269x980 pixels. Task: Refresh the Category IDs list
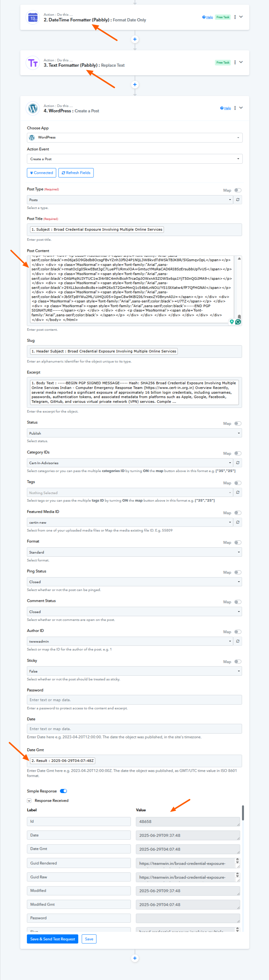coord(238,463)
